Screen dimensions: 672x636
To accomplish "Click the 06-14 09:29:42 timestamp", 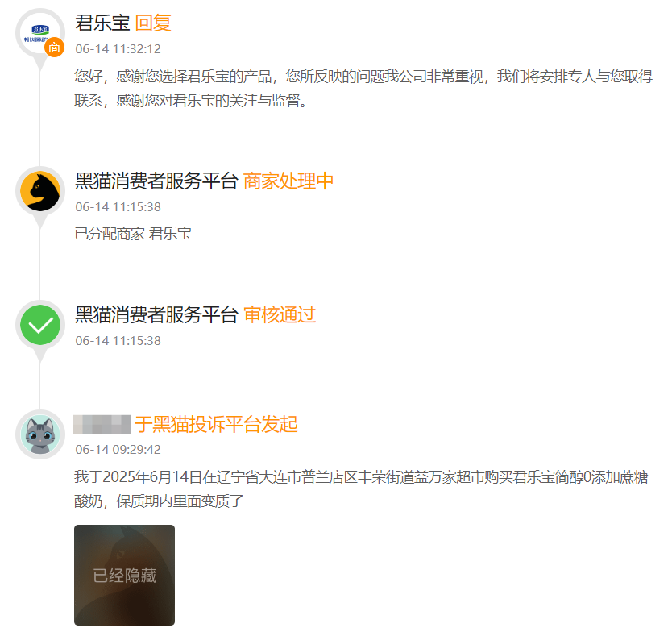I will [118, 450].
